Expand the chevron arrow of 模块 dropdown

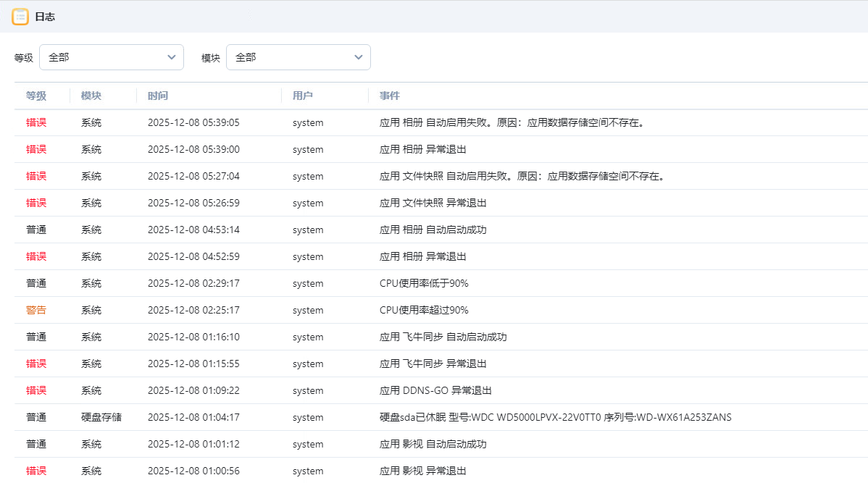[x=358, y=57]
